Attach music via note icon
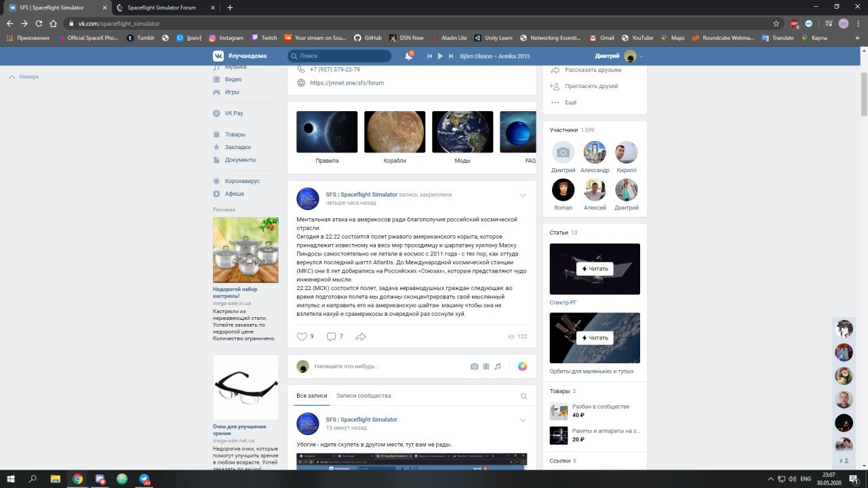 pos(497,366)
